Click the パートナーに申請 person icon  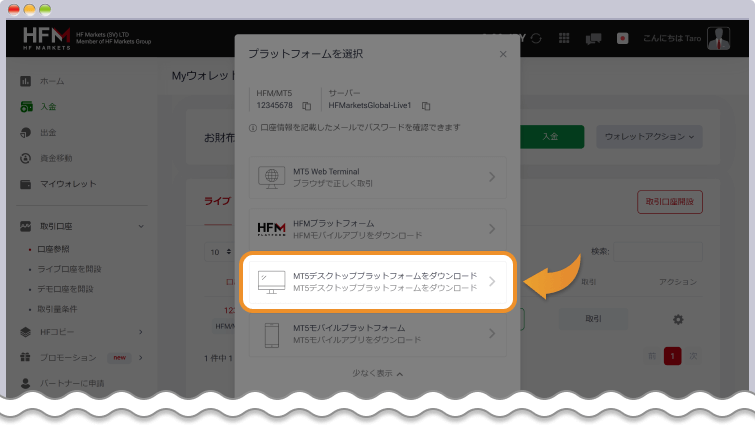pyautogui.click(x=26, y=383)
